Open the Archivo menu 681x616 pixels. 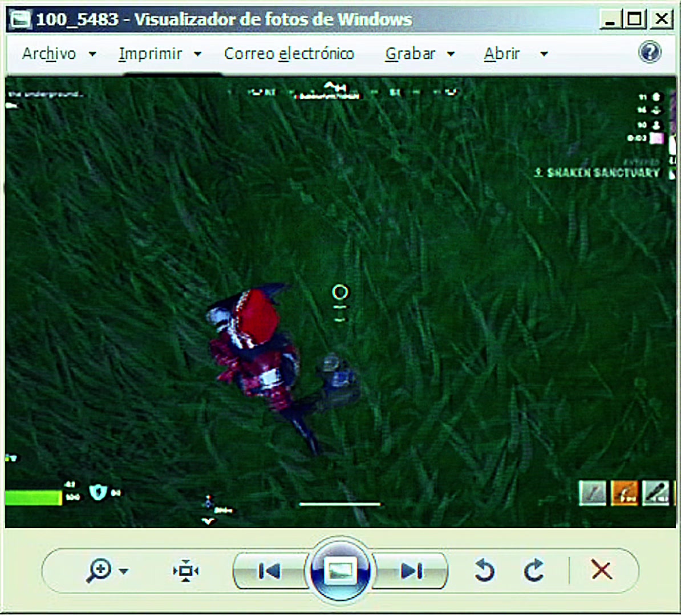49,54
